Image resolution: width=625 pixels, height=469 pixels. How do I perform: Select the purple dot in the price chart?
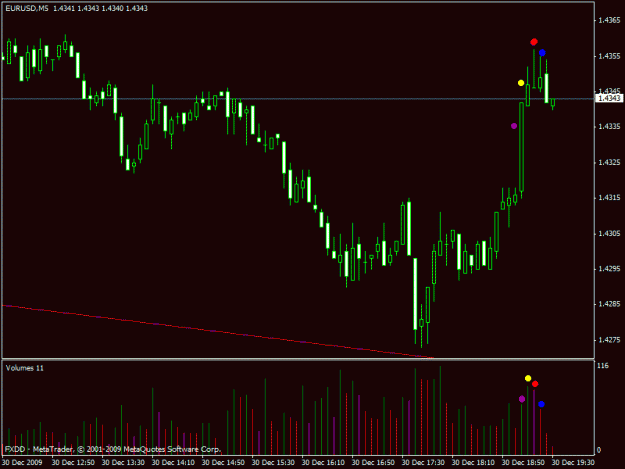[514, 126]
